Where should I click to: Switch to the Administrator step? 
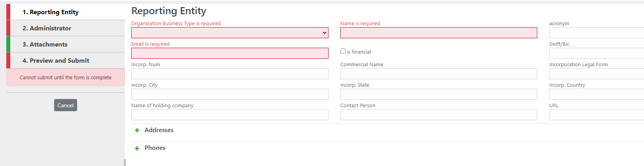(x=47, y=28)
